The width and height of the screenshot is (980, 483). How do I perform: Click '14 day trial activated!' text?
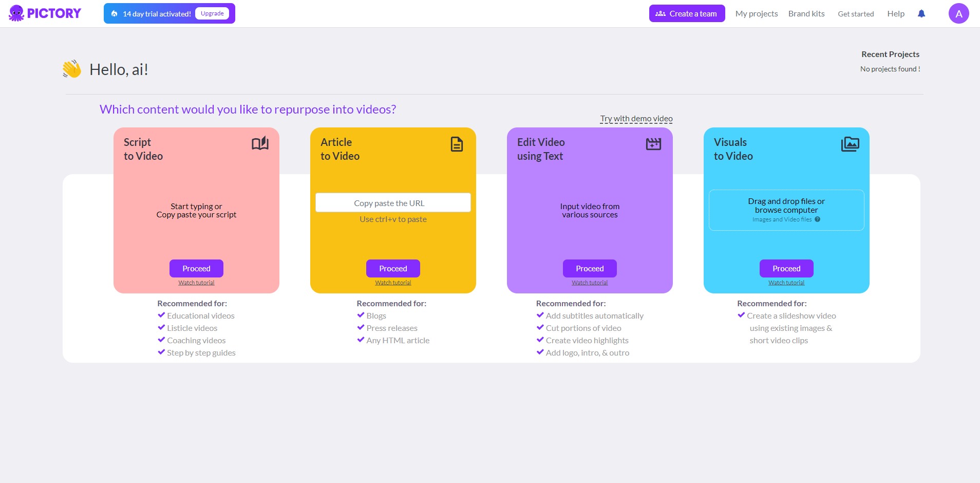point(157,14)
